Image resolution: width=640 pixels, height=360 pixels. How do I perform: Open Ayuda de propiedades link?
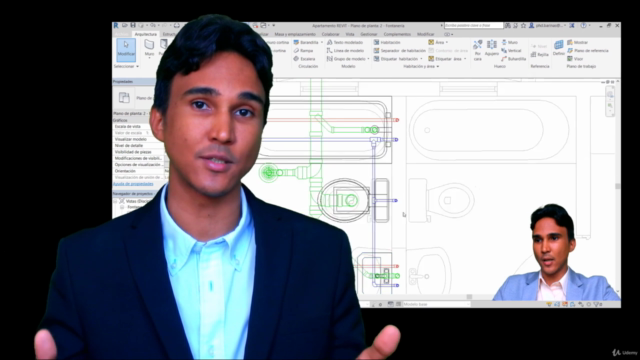(x=133, y=184)
